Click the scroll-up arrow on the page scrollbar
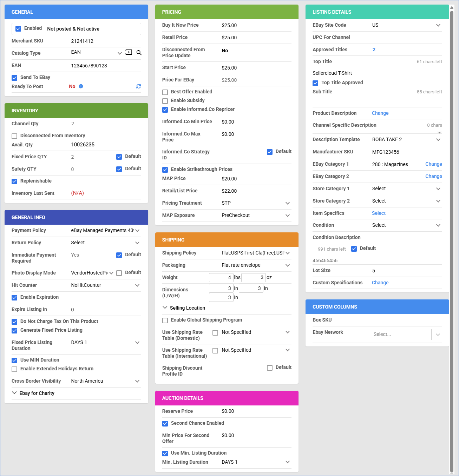459x476 pixels. pyautogui.click(x=452, y=7)
